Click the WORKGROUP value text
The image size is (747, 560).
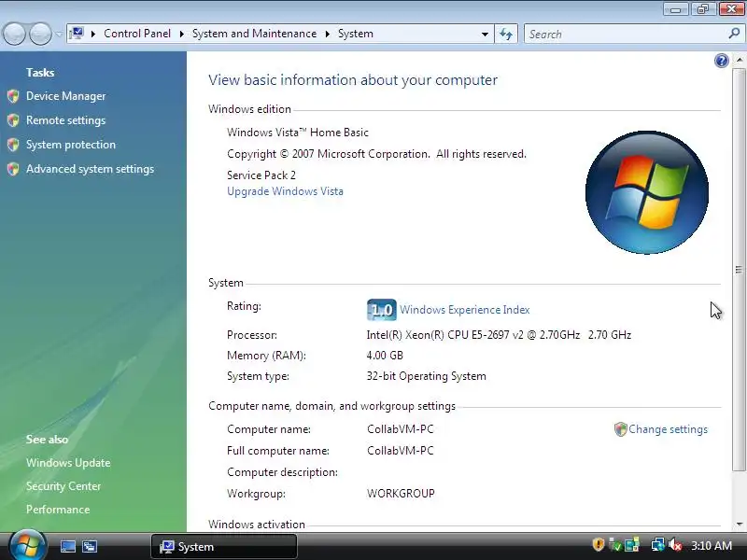pos(401,494)
